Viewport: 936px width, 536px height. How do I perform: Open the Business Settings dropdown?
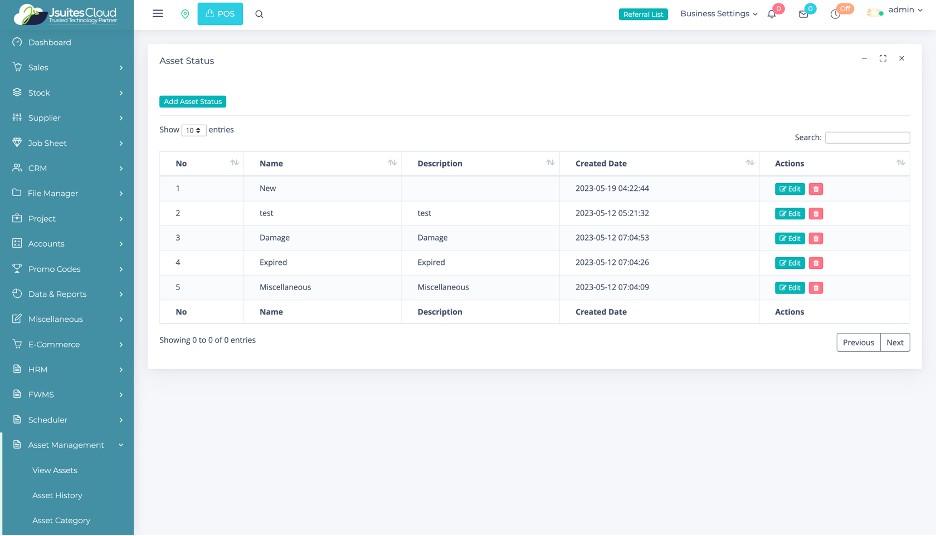click(718, 14)
